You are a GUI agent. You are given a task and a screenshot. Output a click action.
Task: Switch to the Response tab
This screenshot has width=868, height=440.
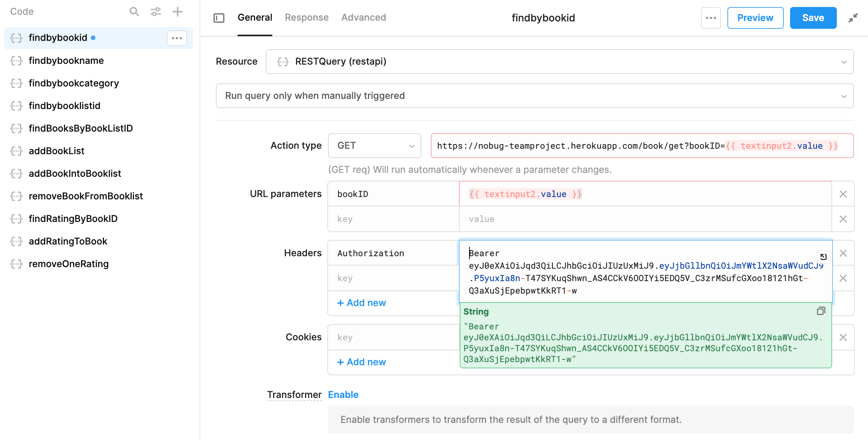(x=307, y=17)
